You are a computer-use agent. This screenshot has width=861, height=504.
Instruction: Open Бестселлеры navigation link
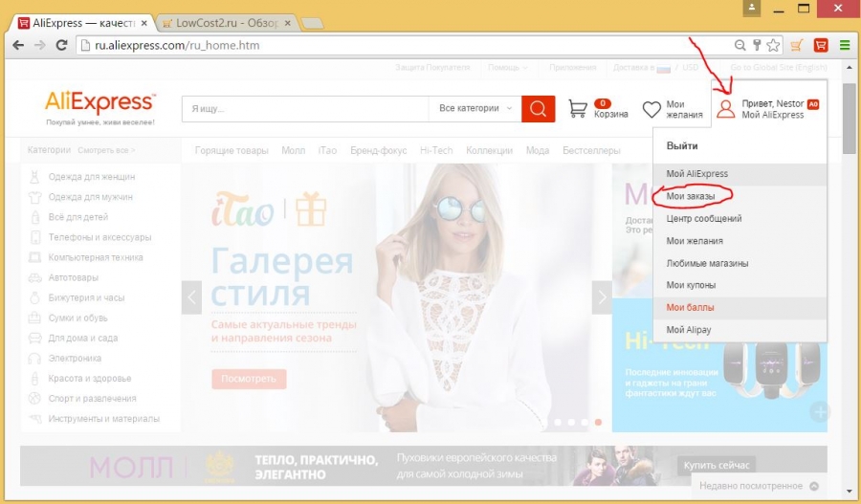click(x=591, y=150)
